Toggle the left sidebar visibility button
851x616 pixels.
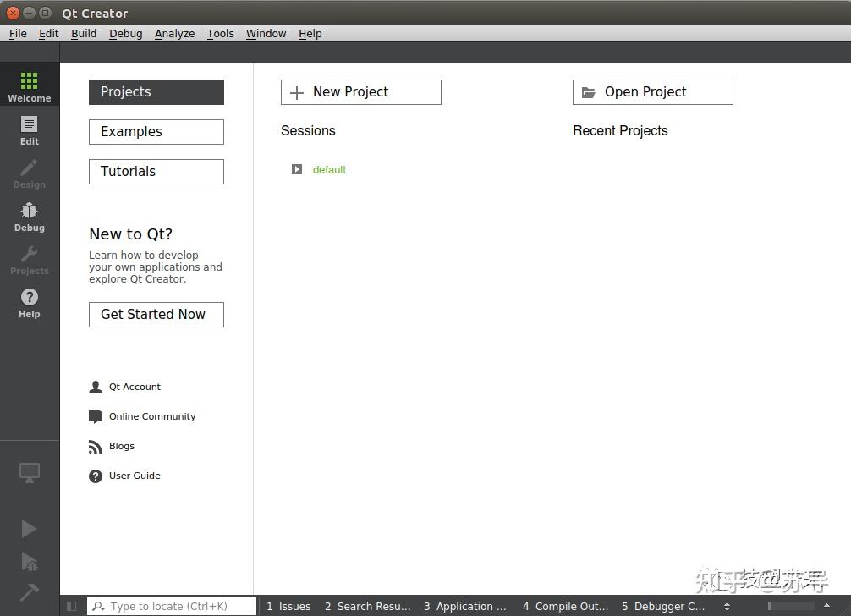pos(71,606)
